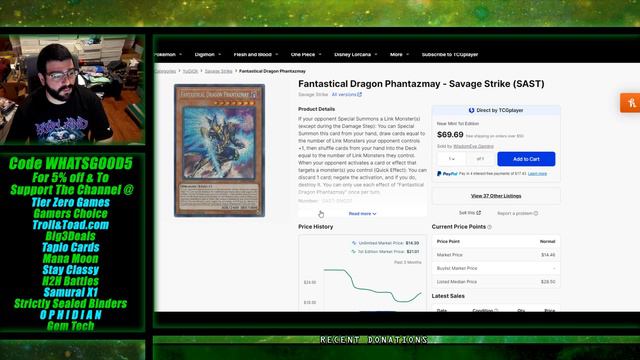The width and height of the screenshot is (640, 360).
Task: Click the Market Price row value $14.46
Action: [x=548, y=255]
